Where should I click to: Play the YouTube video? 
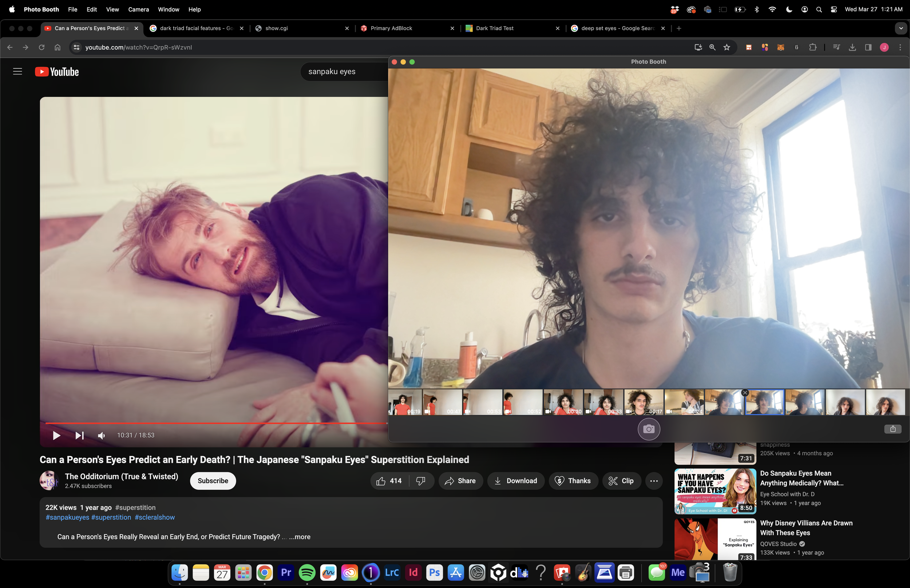pyautogui.click(x=56, y=435)
